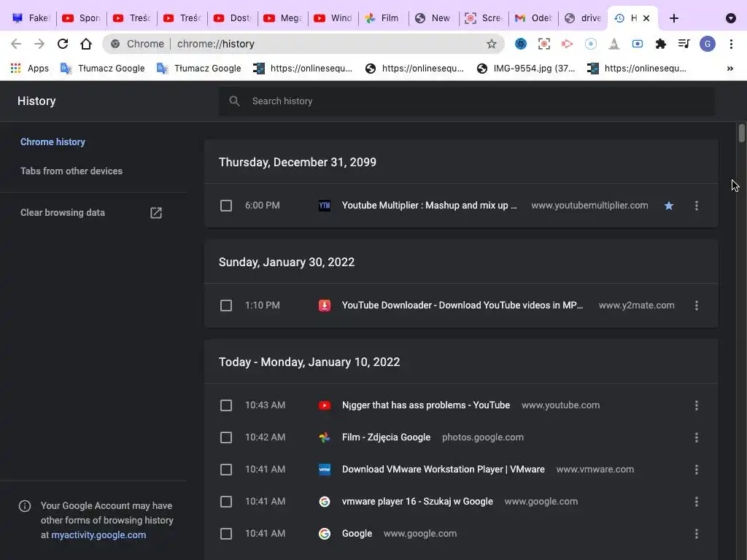Open Chrome's three-dot menu
Viewport: 747px width, 560px height.
(731, 44)
